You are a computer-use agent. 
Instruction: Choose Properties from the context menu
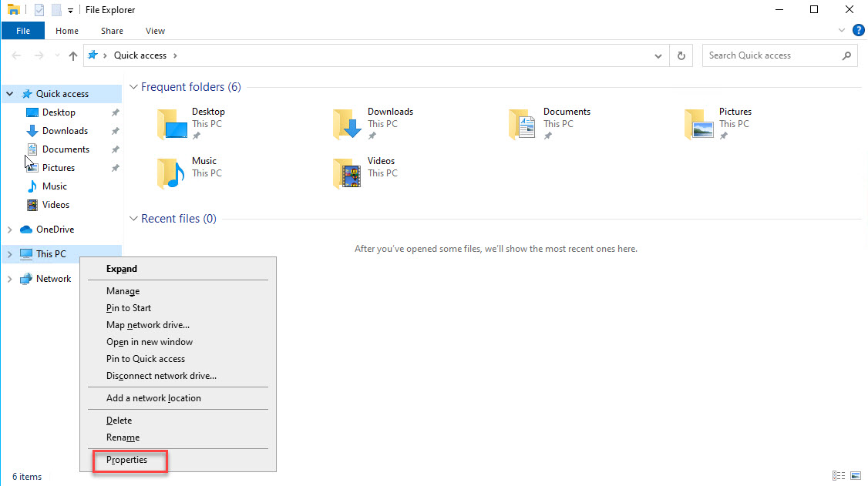(126, 460)
